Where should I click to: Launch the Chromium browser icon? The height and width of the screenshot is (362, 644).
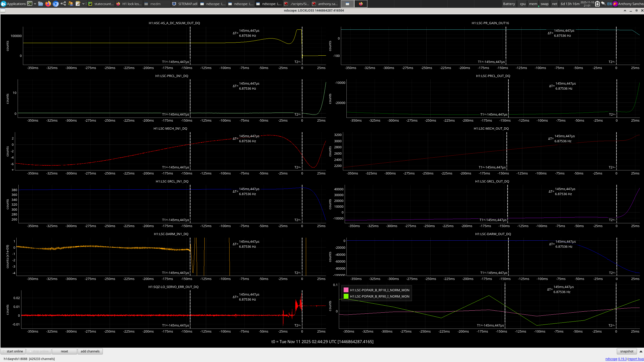coord(56,4)
